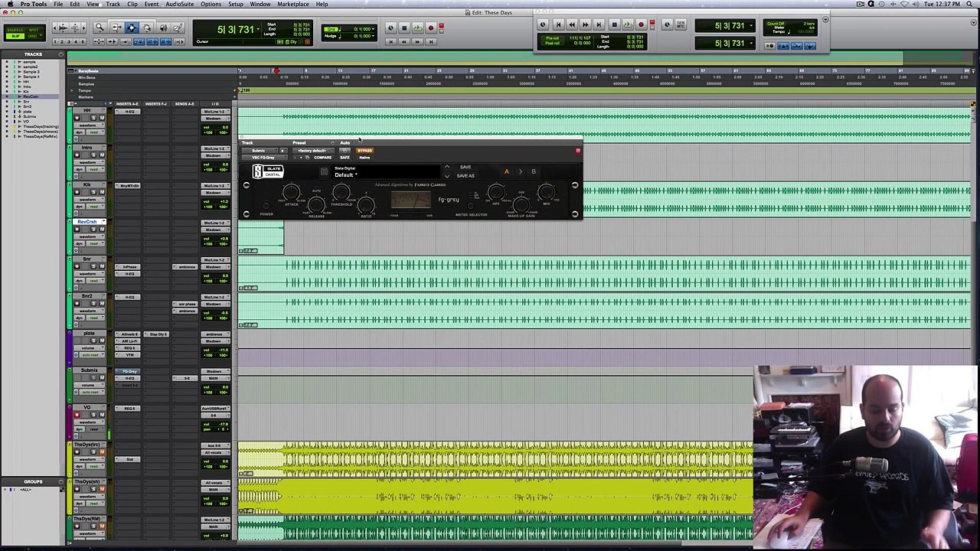The width and height of the screenshot is (980, 551).
Task: Toggle the plugin BYPASS button
Action: 364,151
